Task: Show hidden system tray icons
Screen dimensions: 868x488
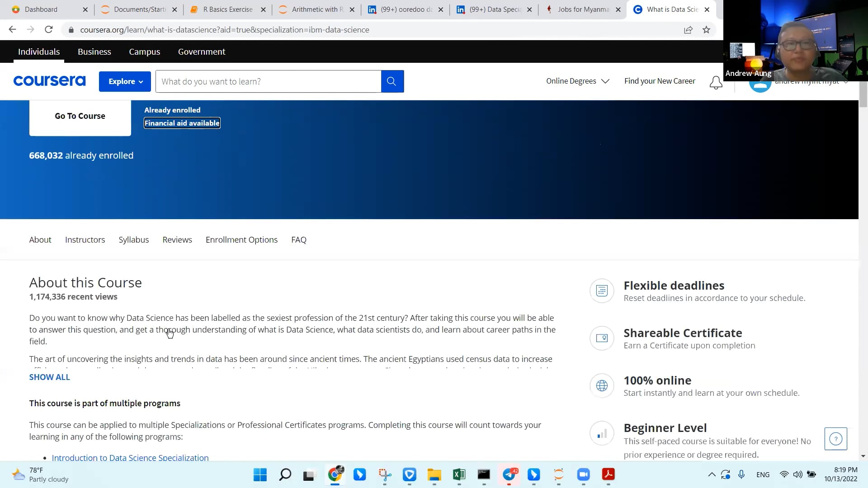Action: tap(712, 474)
